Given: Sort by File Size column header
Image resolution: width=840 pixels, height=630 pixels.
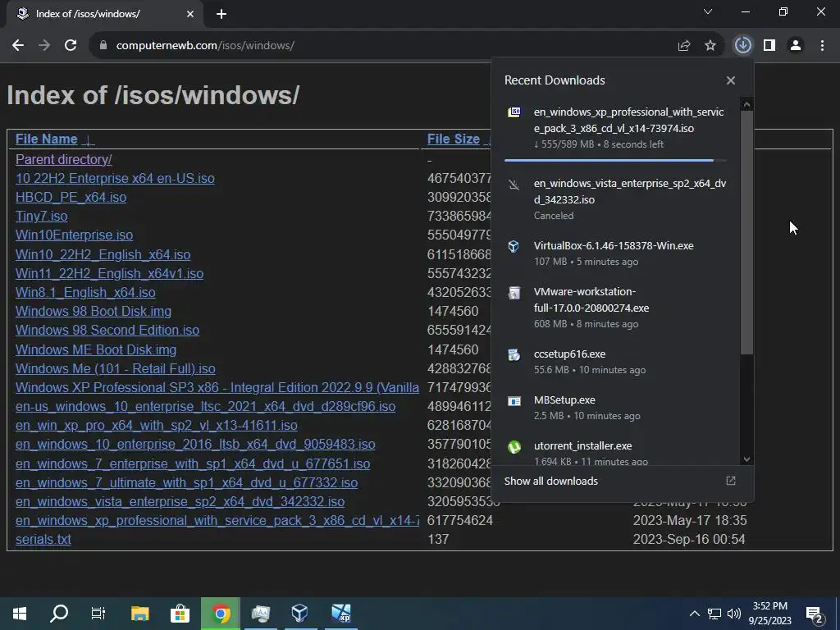Looking at the screenshot, I should pyautogui.click(x=453, y=139).
